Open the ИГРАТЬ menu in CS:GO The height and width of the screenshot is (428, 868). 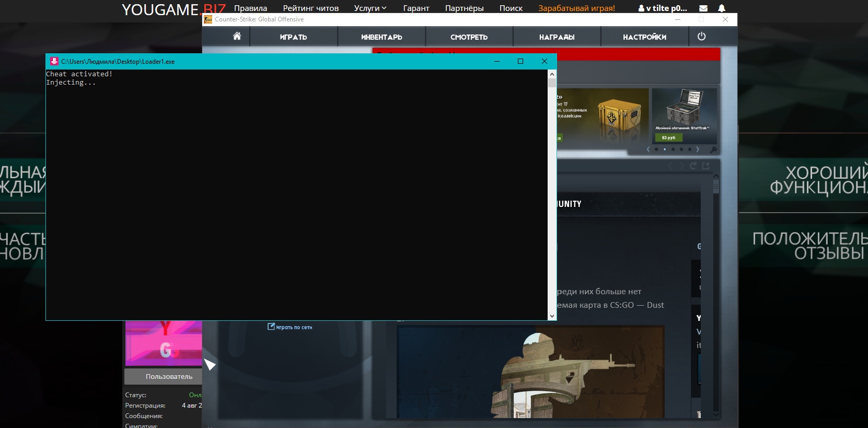click(293, 37)
